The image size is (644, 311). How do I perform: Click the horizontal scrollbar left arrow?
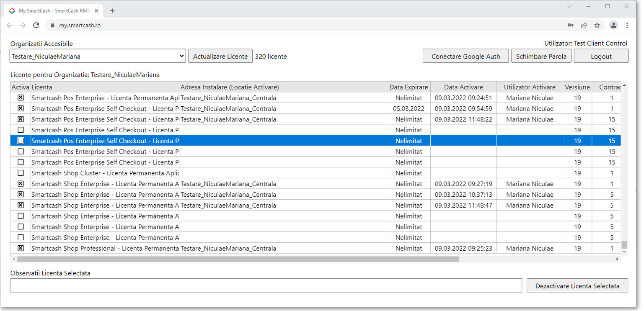[13, 259]
